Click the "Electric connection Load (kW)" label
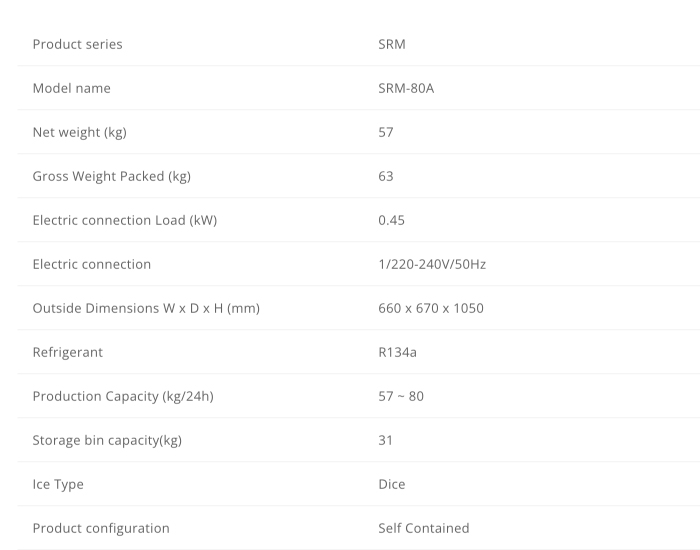Screen dimensions: 700x550 [x=125, y=220]
